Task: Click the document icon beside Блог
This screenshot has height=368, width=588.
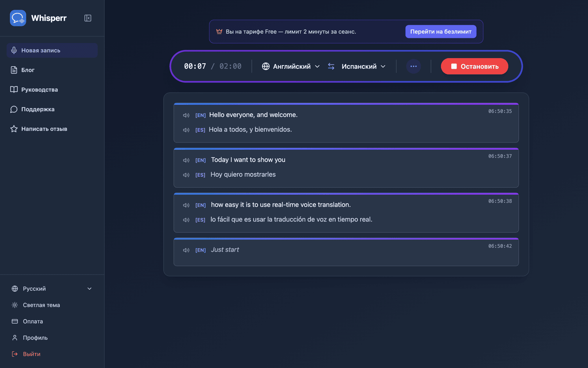Action: coord(14,70)
